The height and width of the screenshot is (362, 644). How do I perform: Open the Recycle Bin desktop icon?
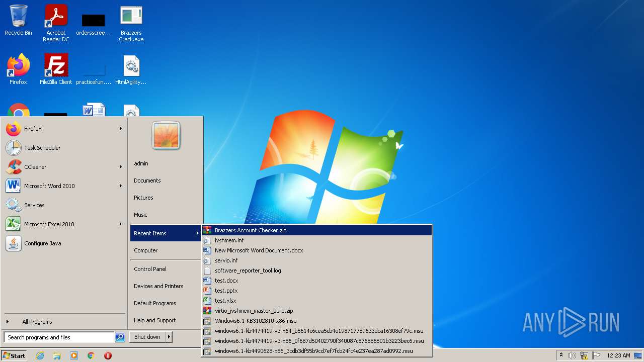click(18, 20)
